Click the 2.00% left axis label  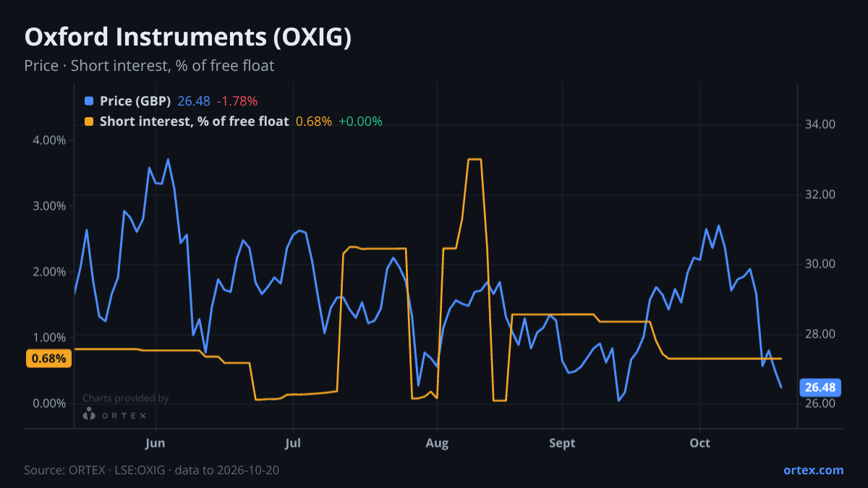[x=48, y=272]
